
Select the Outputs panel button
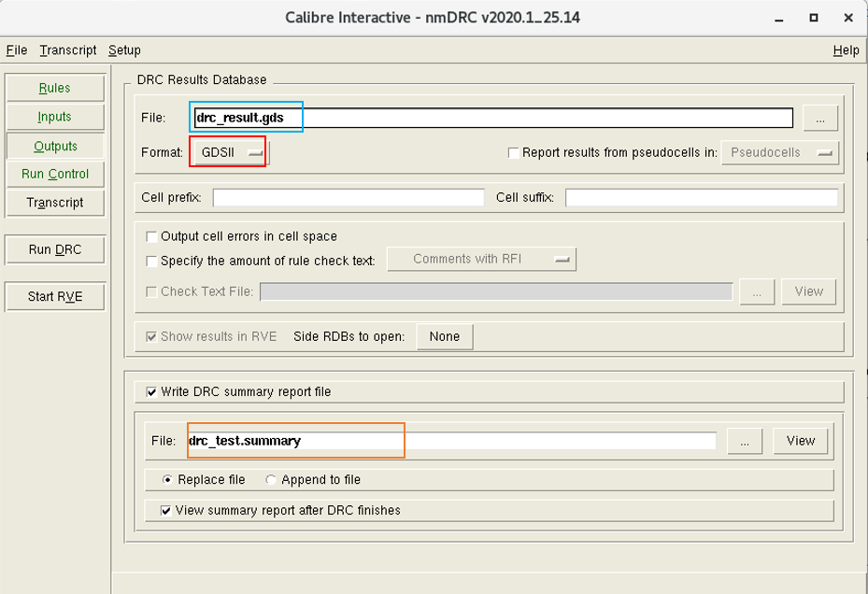[55, 146]
